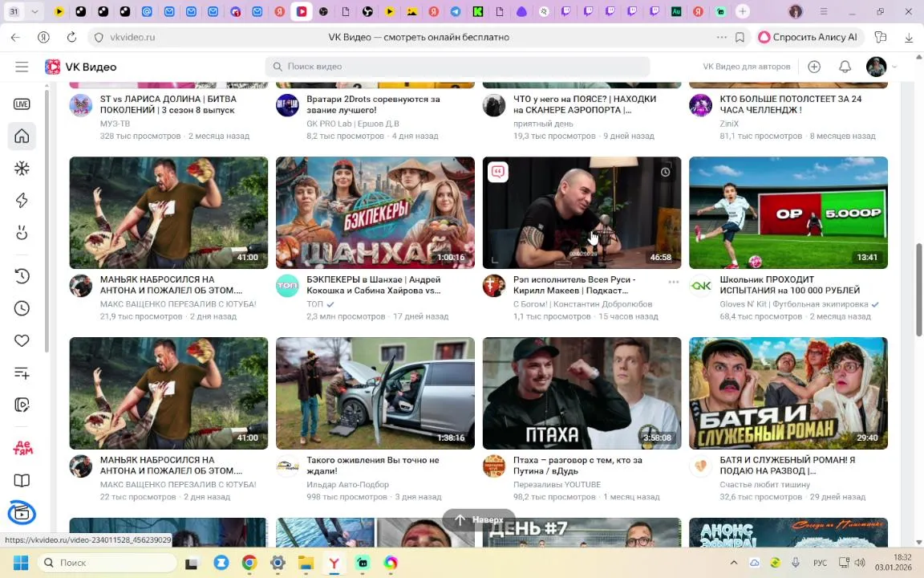Open the user profile avatar menu
The width and height of the screenshot is (924, 578).
tap(876, 67)
